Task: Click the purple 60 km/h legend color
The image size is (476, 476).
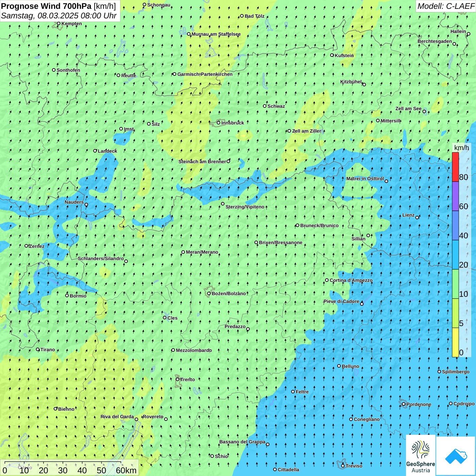Action: 455,197
